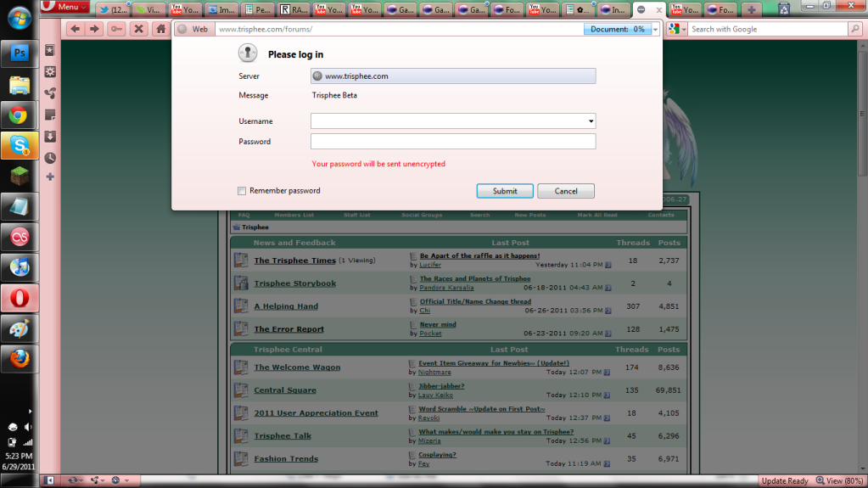868x488 pixels.
Task: Click the padlock icon in login dialog
Action: 248,53
